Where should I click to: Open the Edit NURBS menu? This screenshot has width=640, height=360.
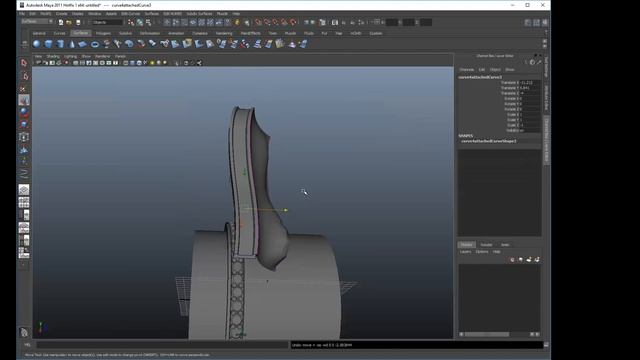[173, 13]
